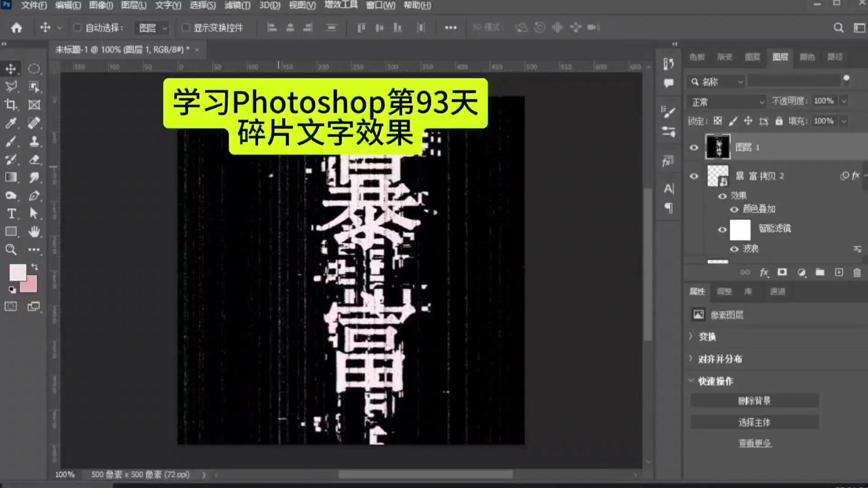Hide the 图层 1 layer visibility
This screenshot has height=488, width=868.
tap(694, 147)
